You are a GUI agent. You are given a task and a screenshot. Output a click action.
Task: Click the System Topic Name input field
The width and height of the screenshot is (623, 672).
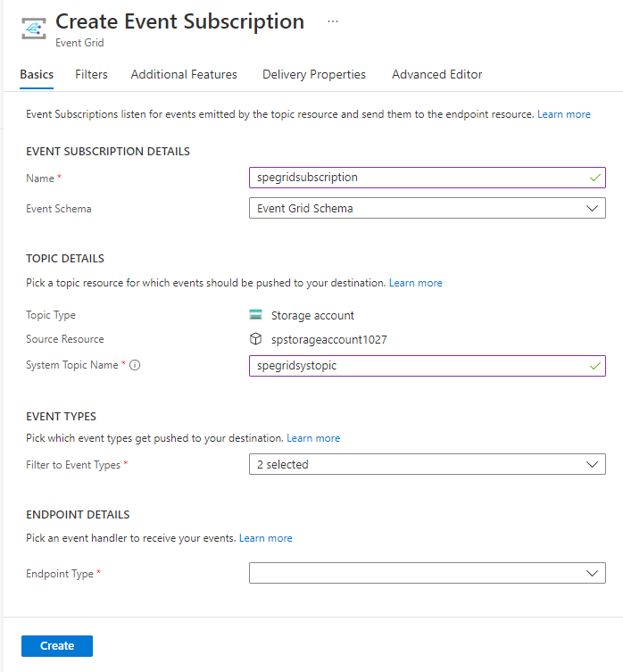(415, 366)
